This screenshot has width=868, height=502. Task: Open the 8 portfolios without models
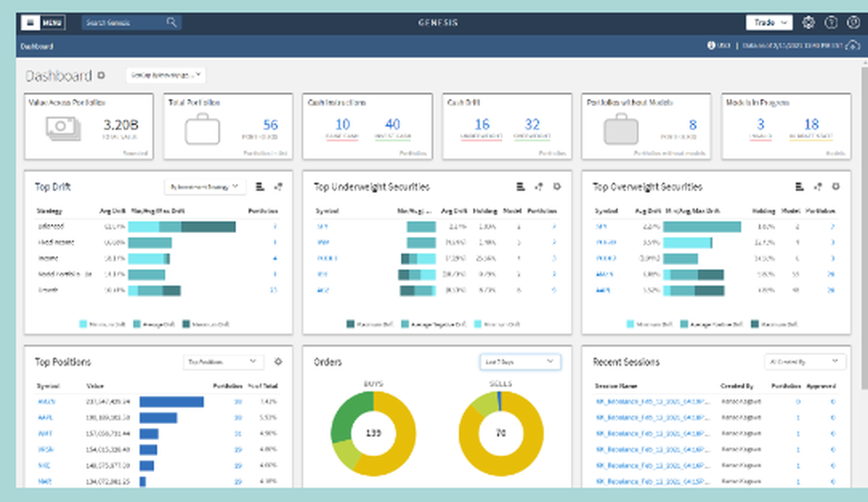(693, 125)
